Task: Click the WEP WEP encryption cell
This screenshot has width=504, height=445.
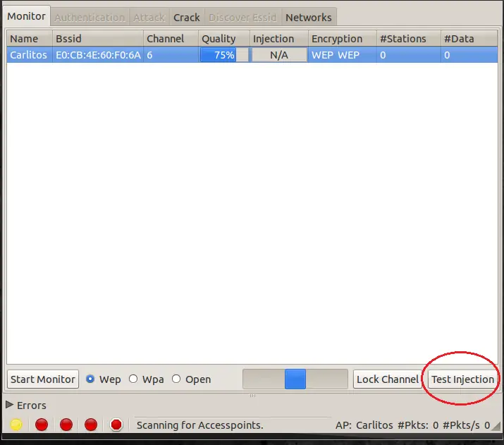Action: [343, 55]
